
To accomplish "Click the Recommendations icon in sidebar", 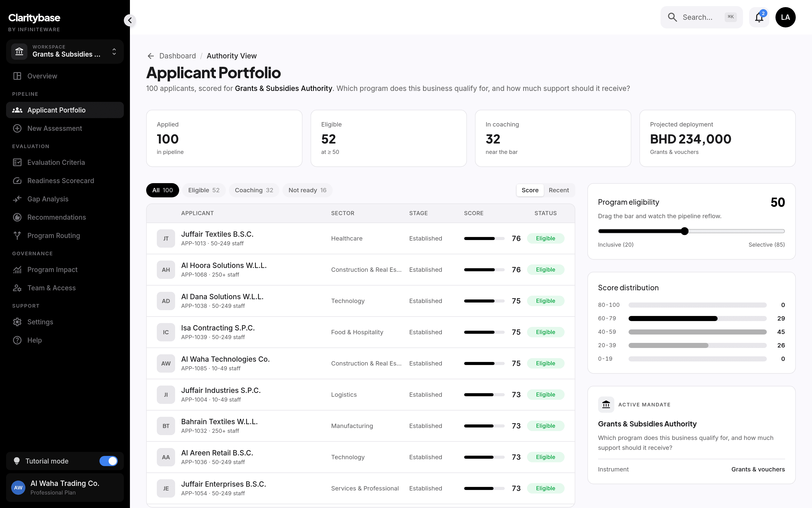I will (17, 217).
